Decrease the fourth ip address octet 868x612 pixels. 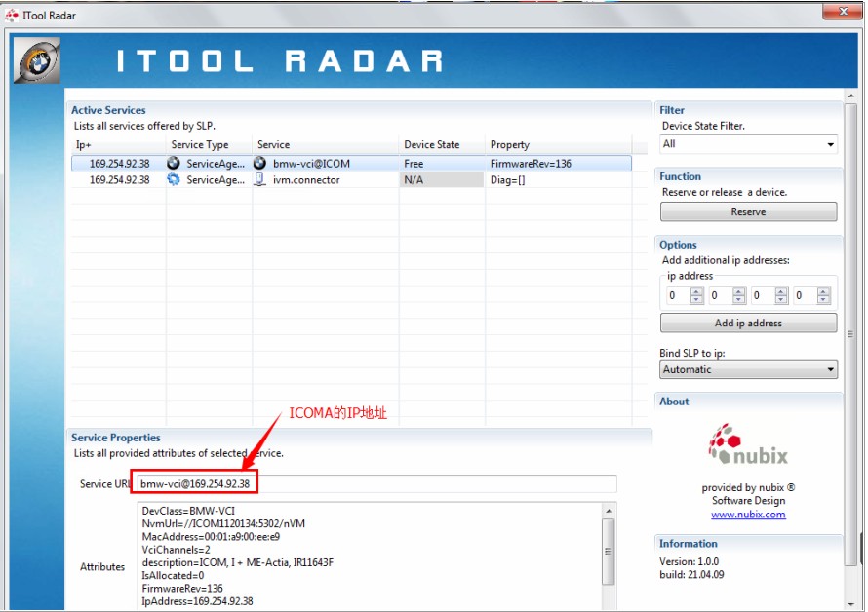click(823, 299)
